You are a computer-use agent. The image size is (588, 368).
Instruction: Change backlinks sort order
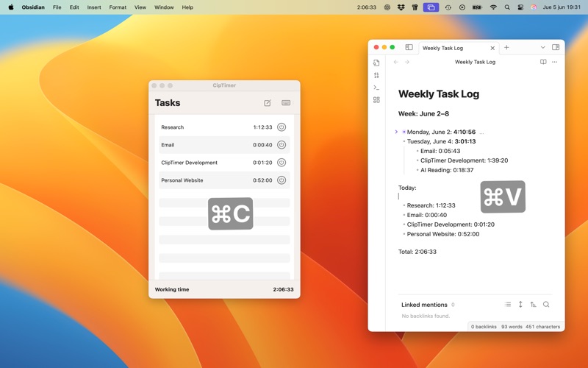[534, 305]
